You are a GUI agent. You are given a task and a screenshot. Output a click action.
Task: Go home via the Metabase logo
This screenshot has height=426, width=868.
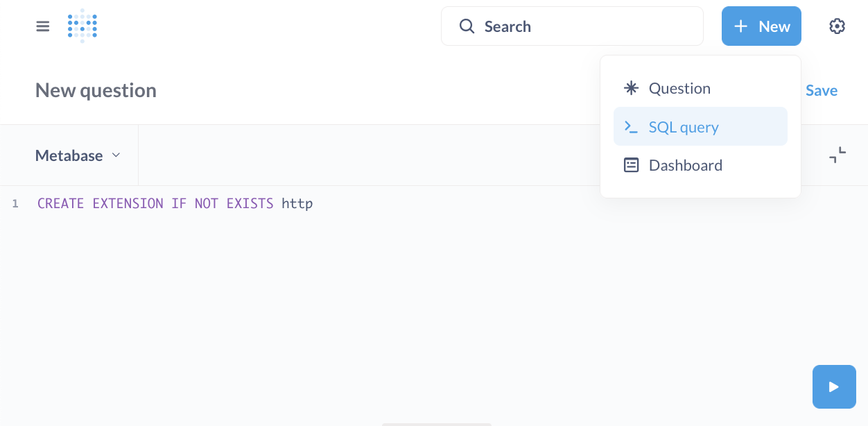pyautogui.click(x=83, y=26)
